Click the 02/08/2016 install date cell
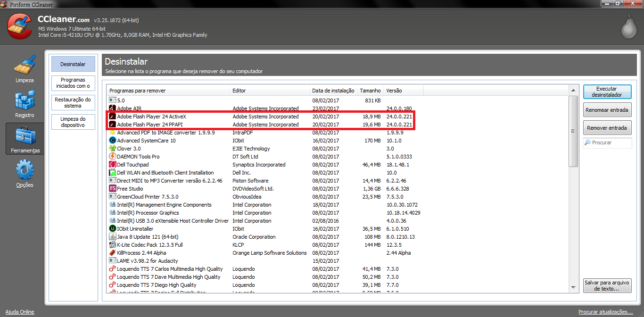Screen dimensions: 644x317 pyautogui.click(x=325, y=221)
